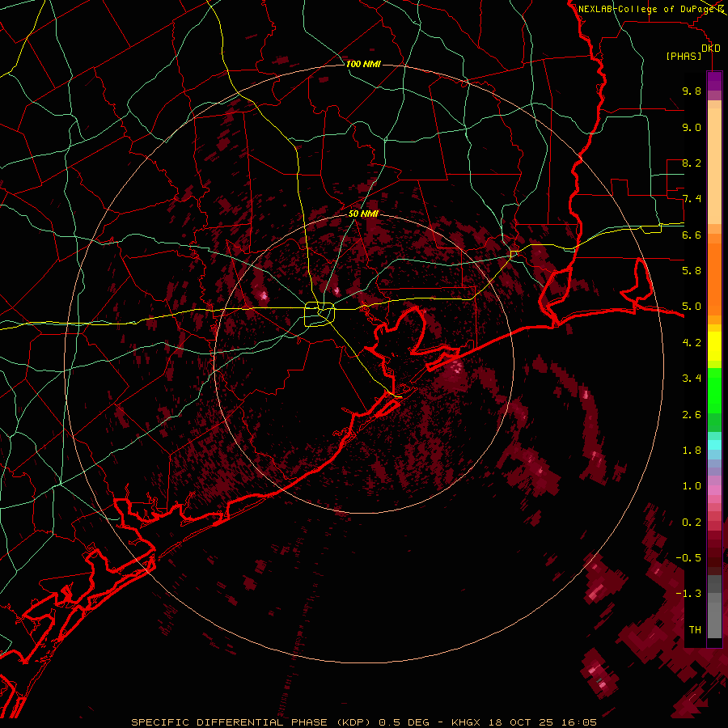Click the 5.0 value on the legend
728x728 pixels.
click(x=692, y=307)
